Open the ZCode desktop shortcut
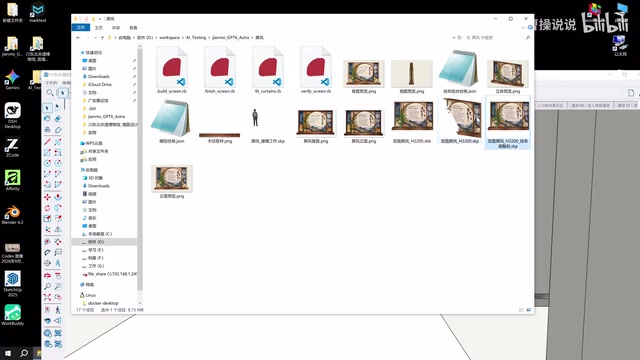Screen dimensions: 640x360 [12, 147]
